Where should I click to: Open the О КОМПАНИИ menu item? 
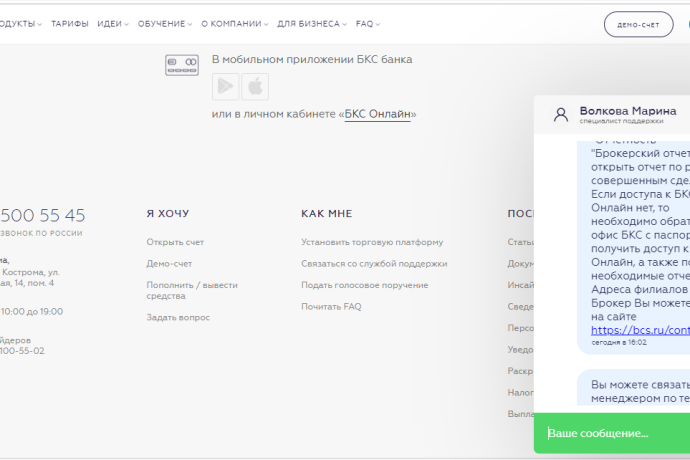[231, 24]
